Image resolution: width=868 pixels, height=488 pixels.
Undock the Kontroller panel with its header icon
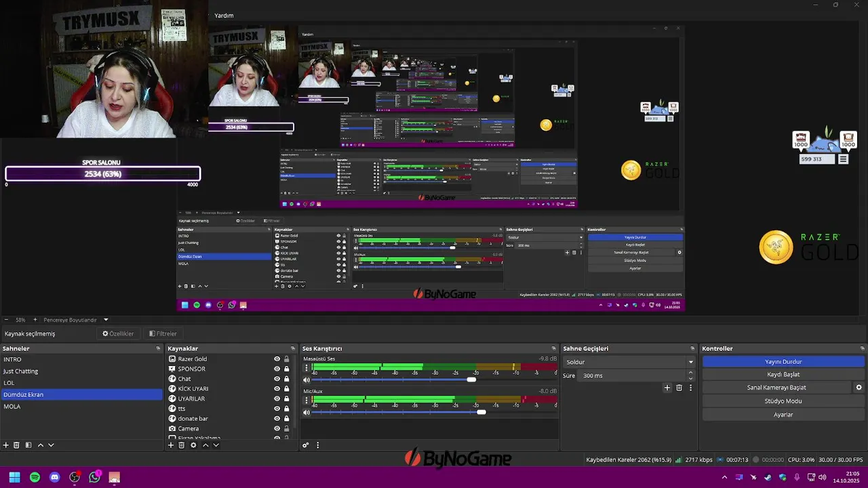(x=863, y=348)
